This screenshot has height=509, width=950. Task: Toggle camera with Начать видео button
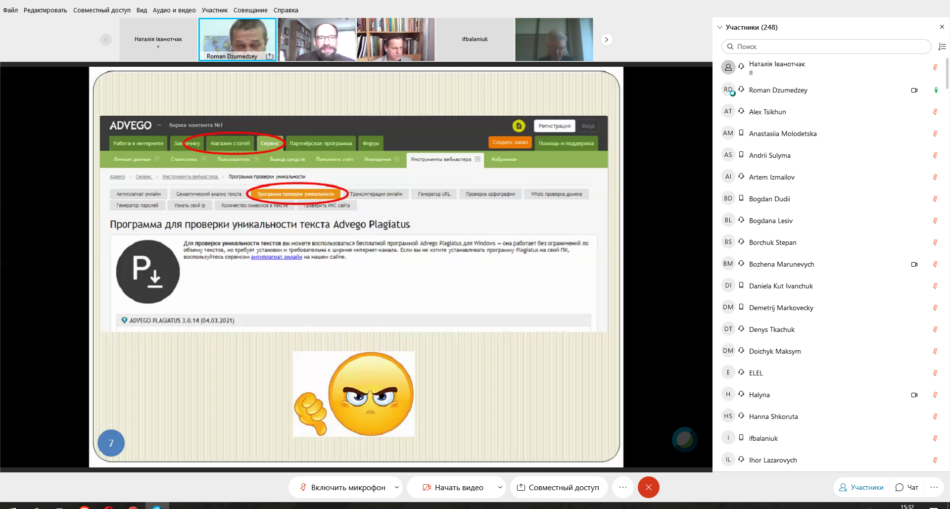coord(451,487)
